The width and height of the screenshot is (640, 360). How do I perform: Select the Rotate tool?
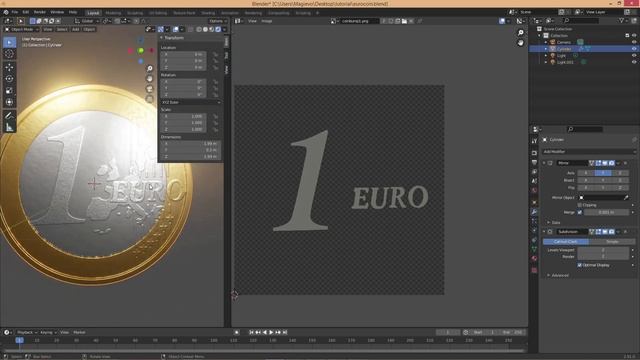(x=9, y=79)
